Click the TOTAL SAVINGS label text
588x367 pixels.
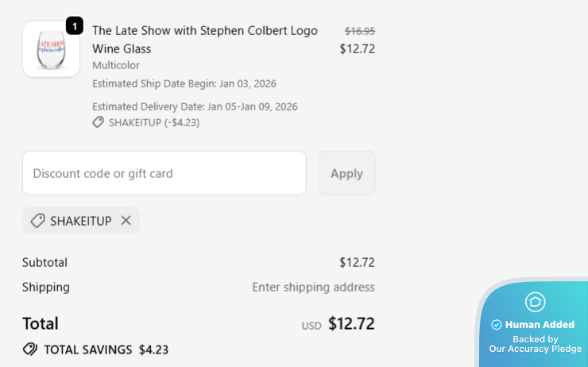(x=87, y=350)
